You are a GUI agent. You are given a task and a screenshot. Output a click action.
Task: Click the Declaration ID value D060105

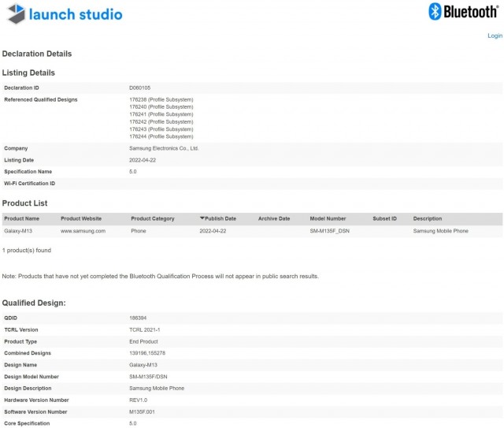(140, 87)
